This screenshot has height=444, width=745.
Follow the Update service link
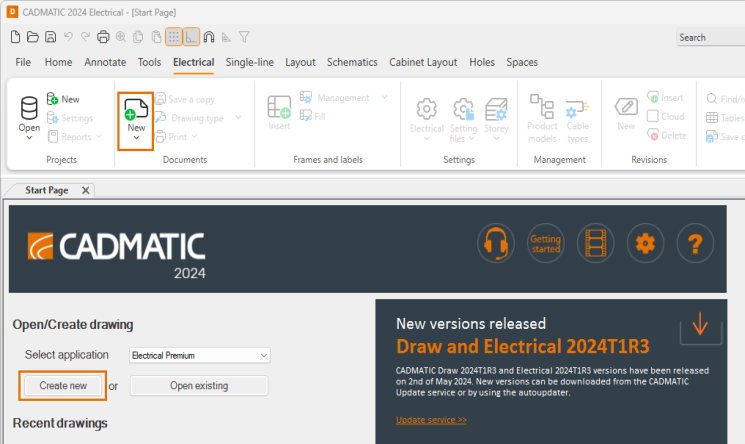(431, 420)
